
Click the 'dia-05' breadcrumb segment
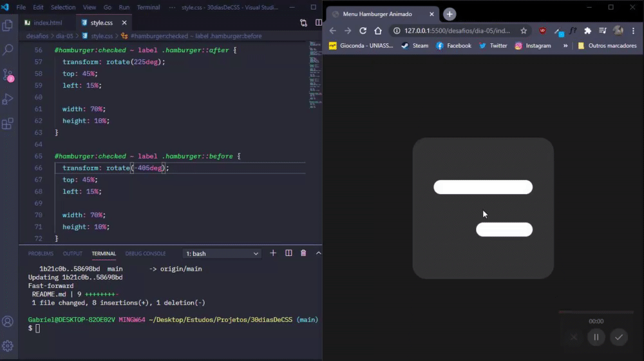(x=64, y=36)
